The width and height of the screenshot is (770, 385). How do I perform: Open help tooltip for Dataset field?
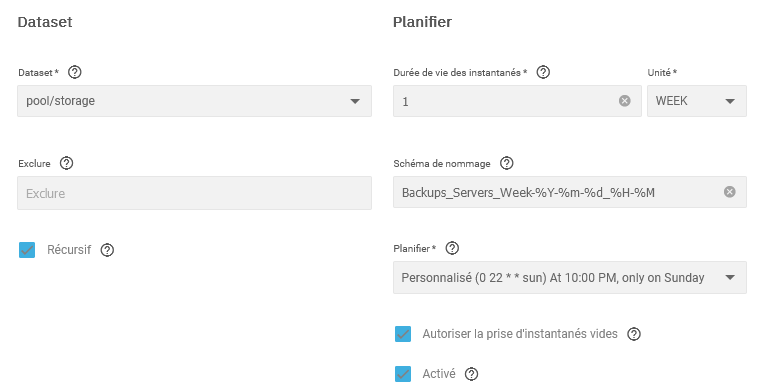click(75, 72)
